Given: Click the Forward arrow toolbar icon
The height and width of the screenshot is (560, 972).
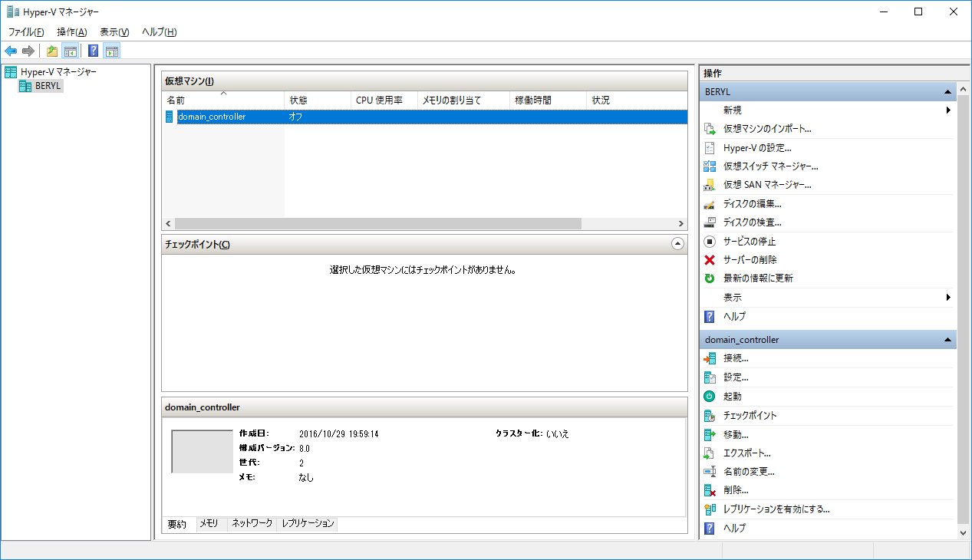Looking at the screenshot, I should click(28, 51).
